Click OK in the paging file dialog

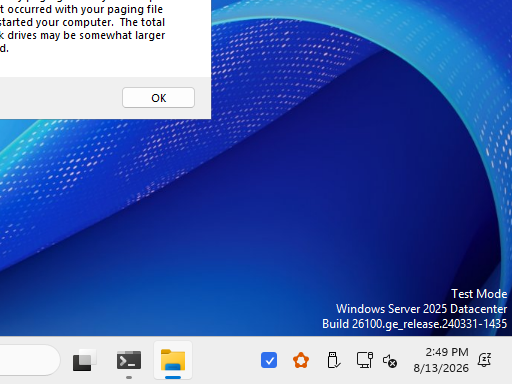[x=158, y=98]
